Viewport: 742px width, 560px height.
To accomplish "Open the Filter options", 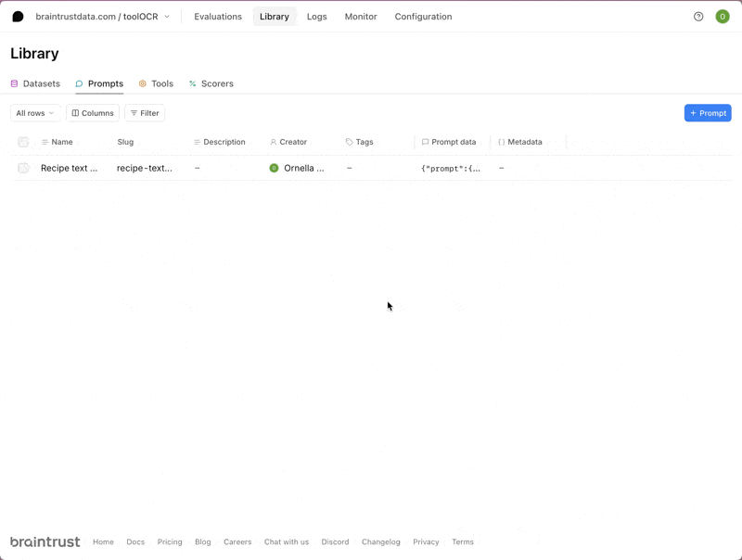I will point(145,113).
